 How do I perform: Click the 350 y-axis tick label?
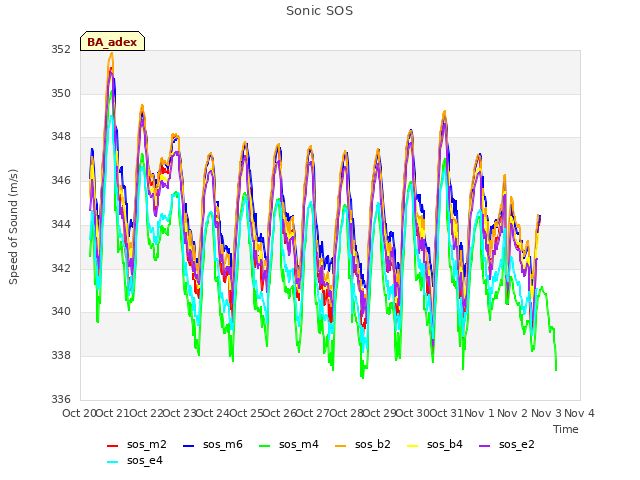point(61,93)
